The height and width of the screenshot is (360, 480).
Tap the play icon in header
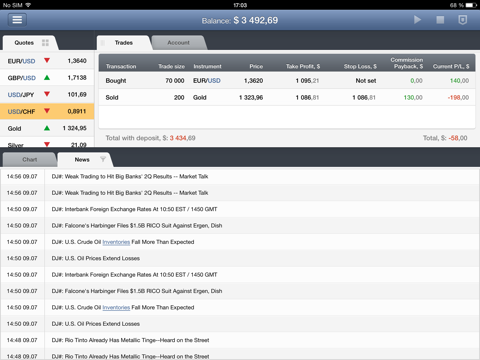[x=417, y=20]
